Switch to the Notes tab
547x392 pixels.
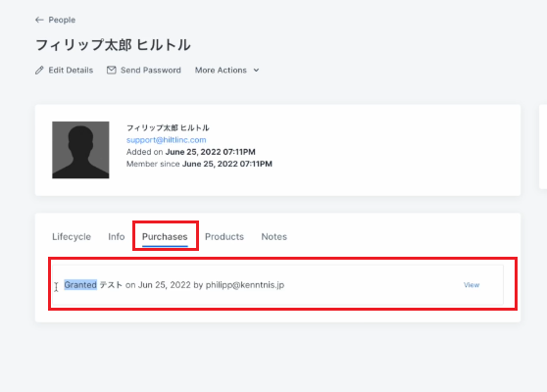[x=274, y=237]
